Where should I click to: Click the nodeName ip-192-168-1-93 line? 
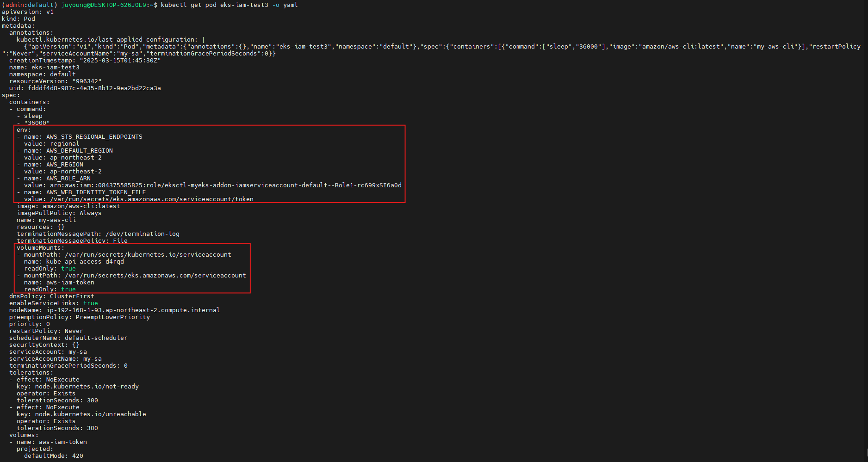[x=115, y=310]
